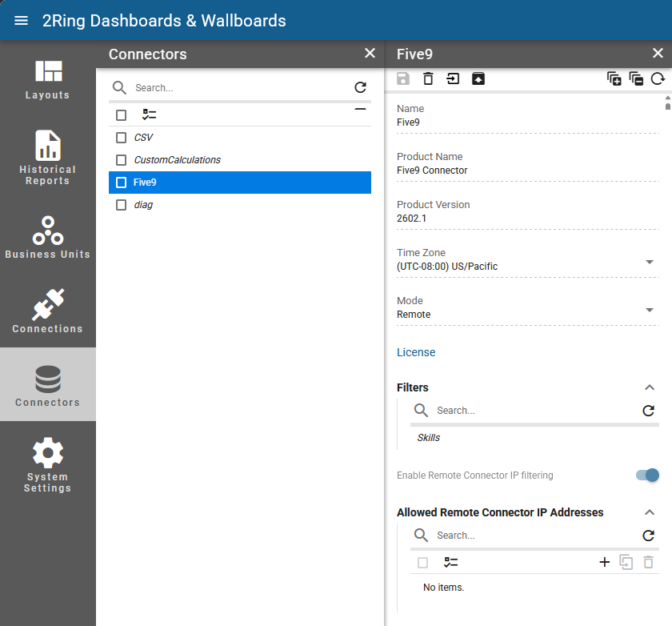672x626 pixels.
Task: Toggle multi-select icon in IP Addresses list
Action: click(451, 563)
